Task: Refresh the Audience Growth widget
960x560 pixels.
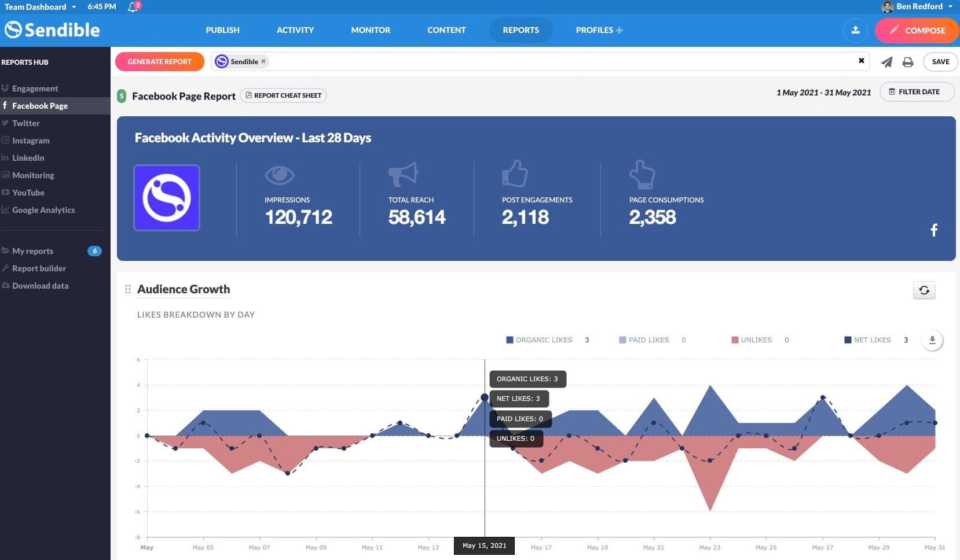Action: (x=924, y=290)
